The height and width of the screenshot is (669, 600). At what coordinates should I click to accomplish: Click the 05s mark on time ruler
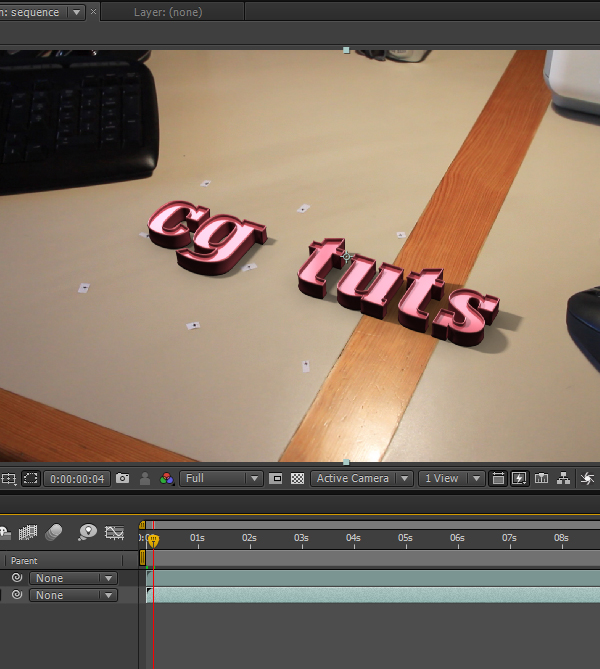406,538
